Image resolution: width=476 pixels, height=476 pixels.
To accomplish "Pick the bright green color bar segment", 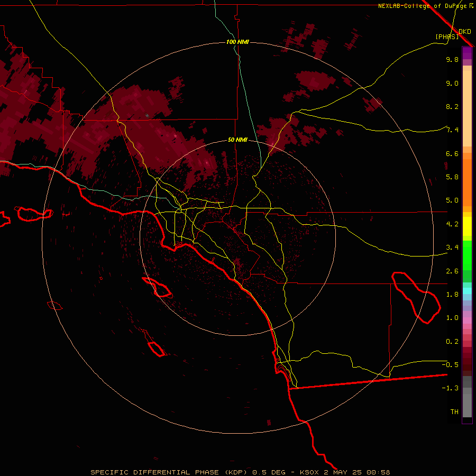I will click(x=467, y=255).
